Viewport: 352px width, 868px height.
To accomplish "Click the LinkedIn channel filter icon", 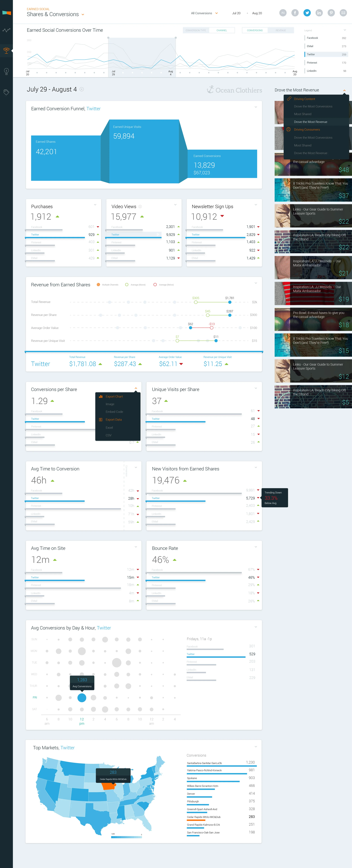I will point(319,13).
